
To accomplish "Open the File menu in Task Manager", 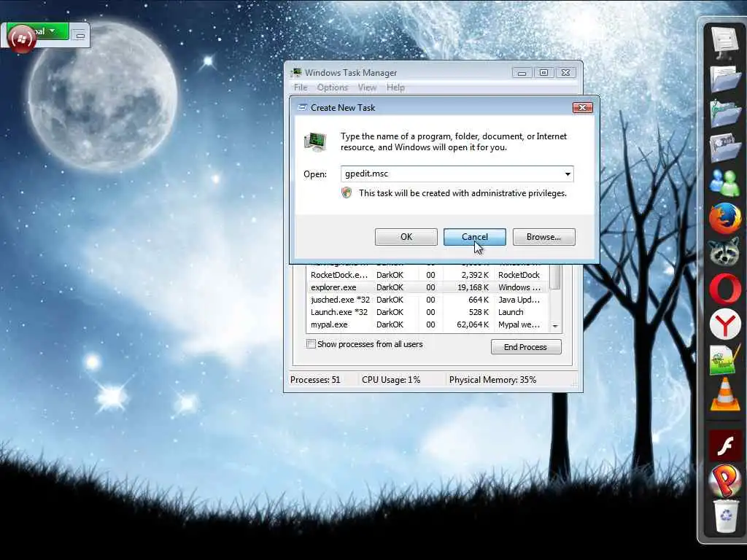I will [301, 87].
